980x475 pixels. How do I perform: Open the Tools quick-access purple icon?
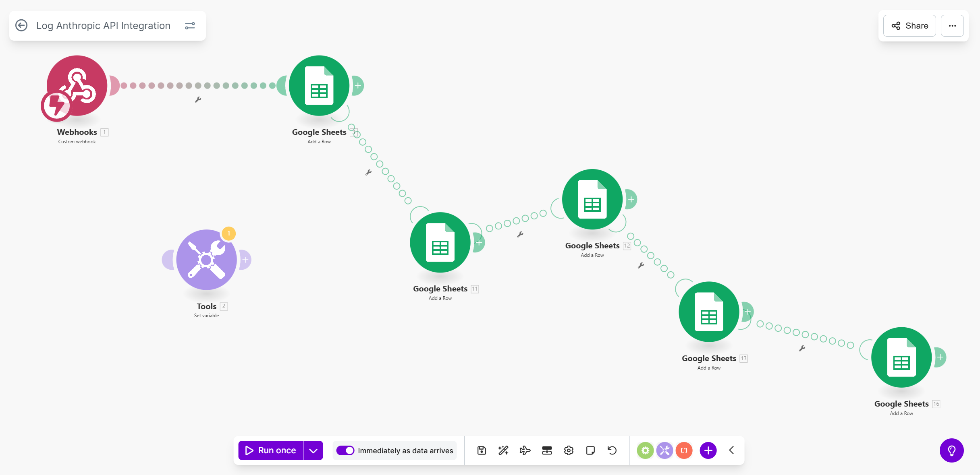coord(664,450)
